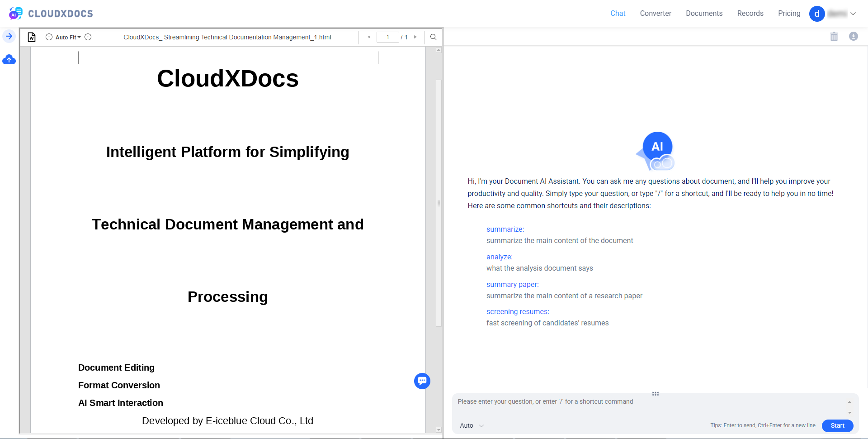868x439 pixels.
Task: Click the Start button
Action: tap(837, 425)
